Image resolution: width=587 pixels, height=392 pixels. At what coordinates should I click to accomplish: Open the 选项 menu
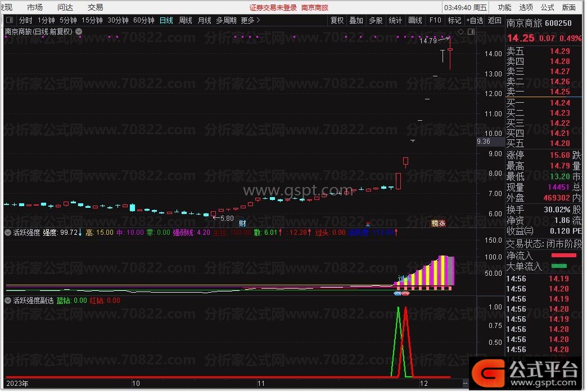(x=526, y=7)
